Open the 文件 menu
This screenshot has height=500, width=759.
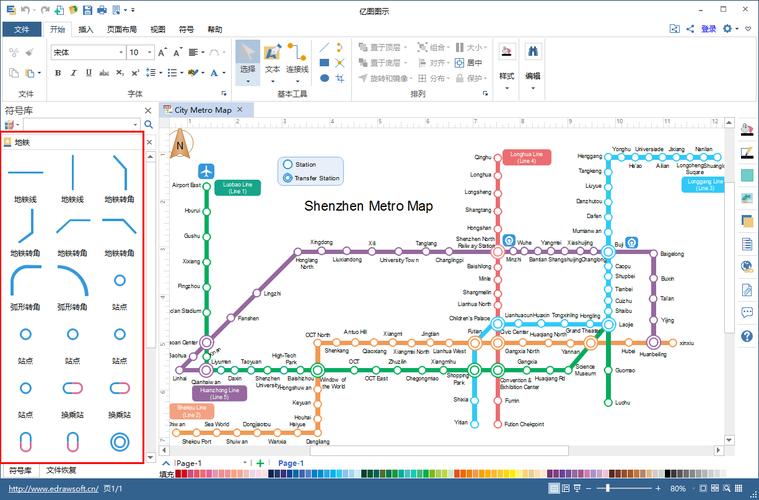click(21, 30)
